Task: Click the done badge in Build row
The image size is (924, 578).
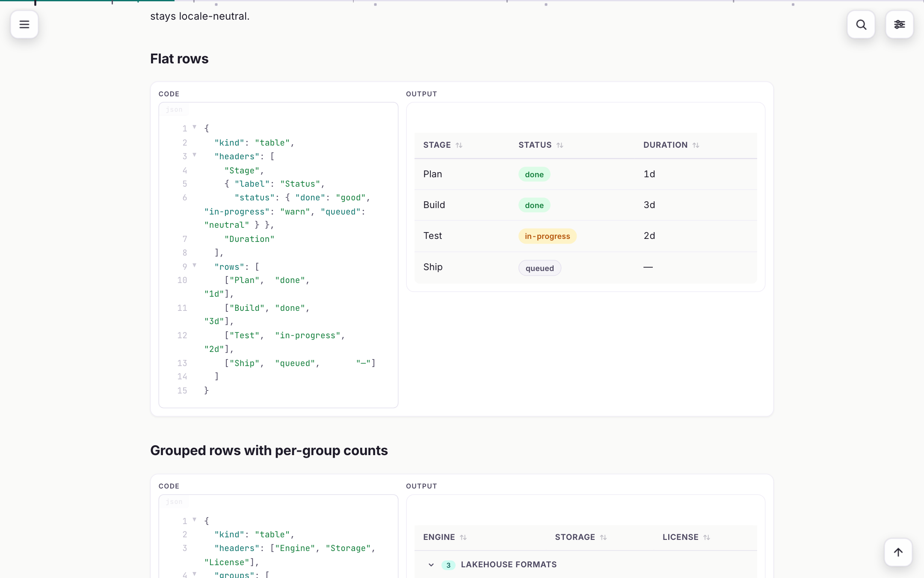Action: tap(534, 205)
